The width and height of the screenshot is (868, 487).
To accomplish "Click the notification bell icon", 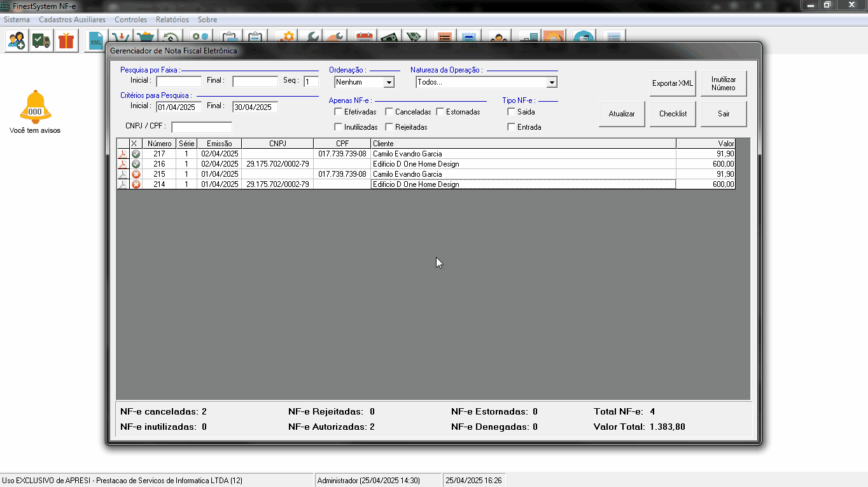I will tap(35, 106).
